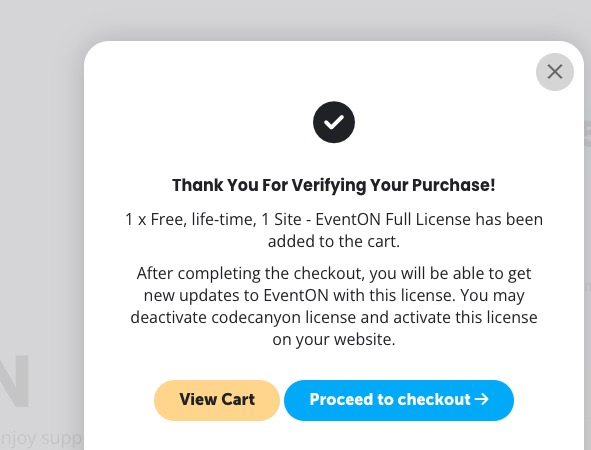This screenshot has height=450, width=591.
Task: Open the cart with View Cart
Action: pos(217,400)
